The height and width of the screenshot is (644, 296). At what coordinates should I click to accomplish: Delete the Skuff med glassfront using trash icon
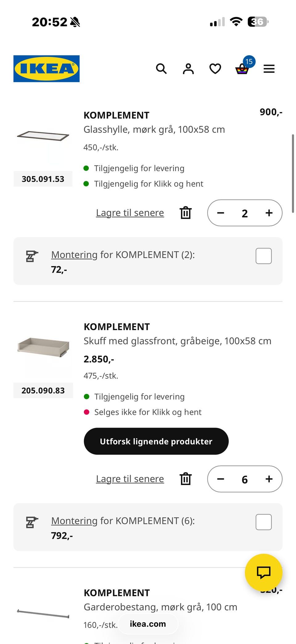(x=186, y=479)
